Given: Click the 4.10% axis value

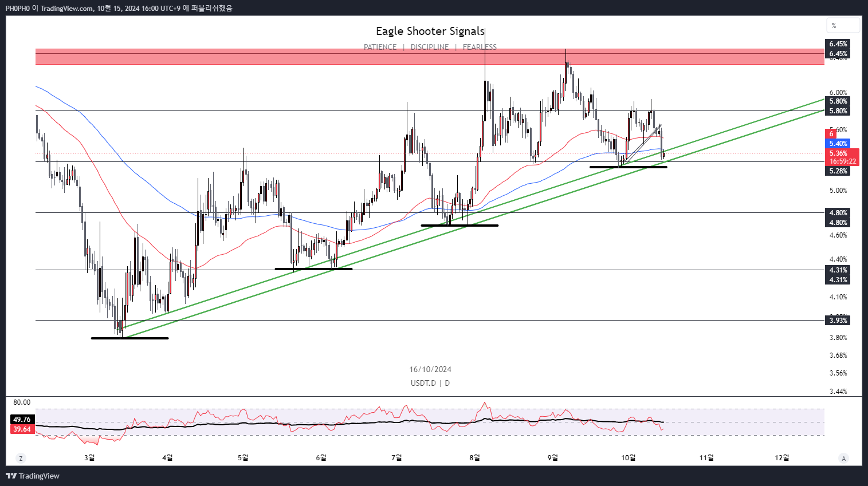Looking at the screenshot, I should 838,297.
